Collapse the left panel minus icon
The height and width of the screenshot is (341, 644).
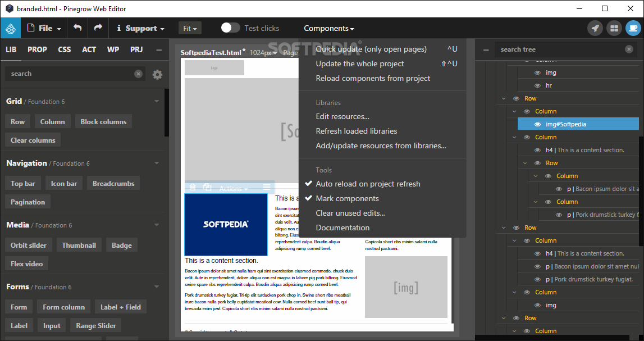159,49
